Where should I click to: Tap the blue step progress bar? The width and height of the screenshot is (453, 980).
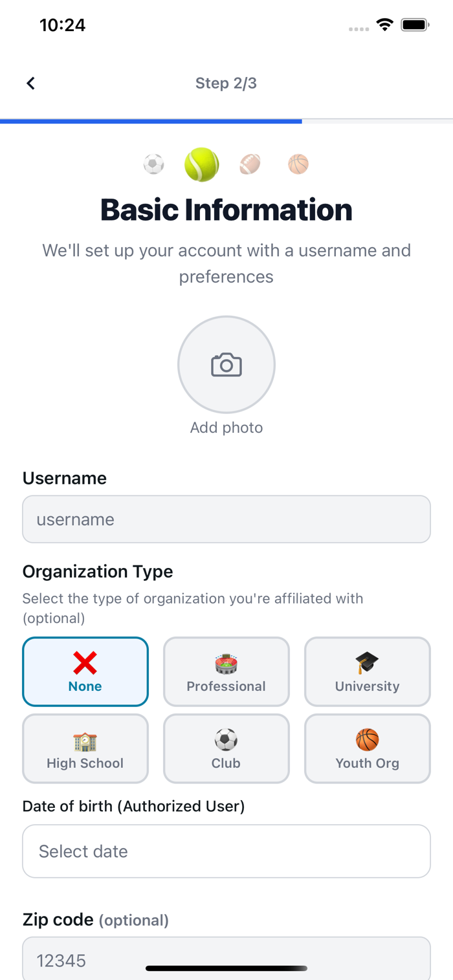pos(151,121)
